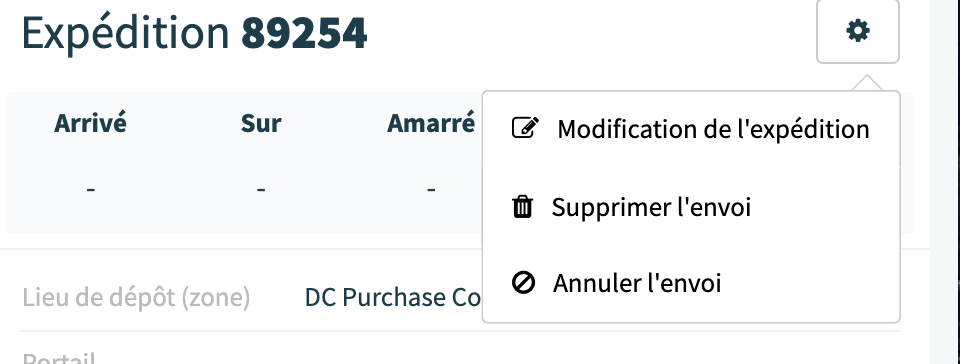Click the trash can icon
The image size is (960, 364).
point(522,207)
